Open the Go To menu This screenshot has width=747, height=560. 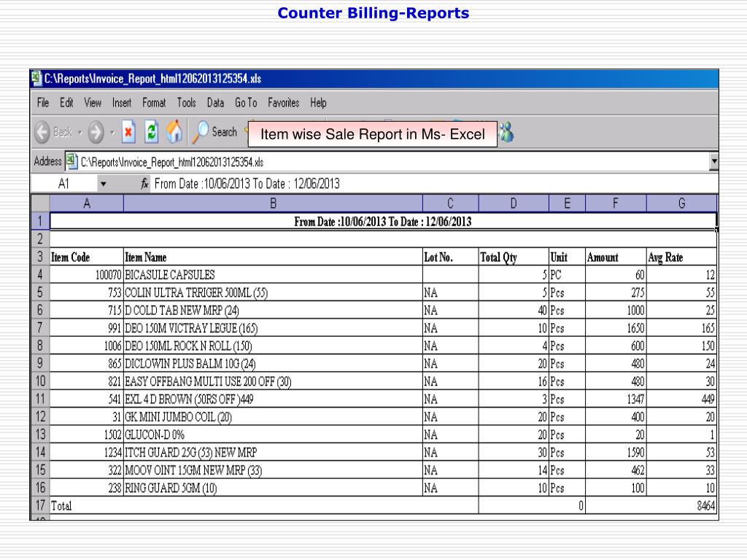click(x=246, y=102)
